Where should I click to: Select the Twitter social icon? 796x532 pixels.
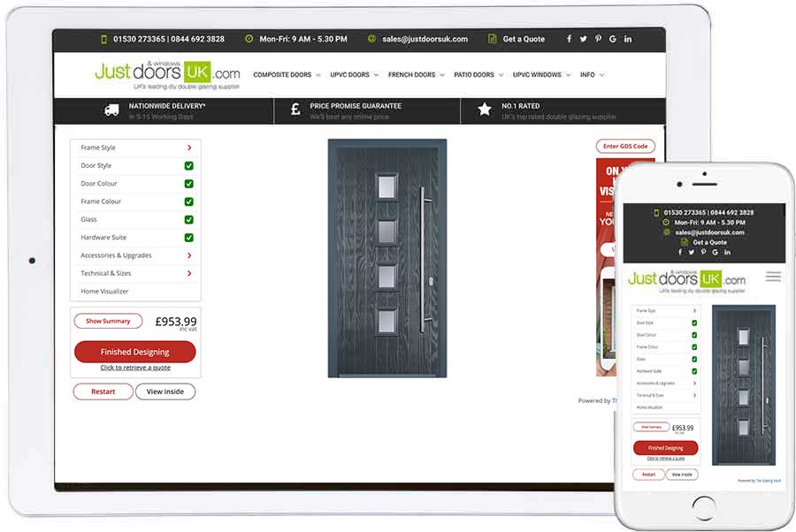click(x=584, y=39)
